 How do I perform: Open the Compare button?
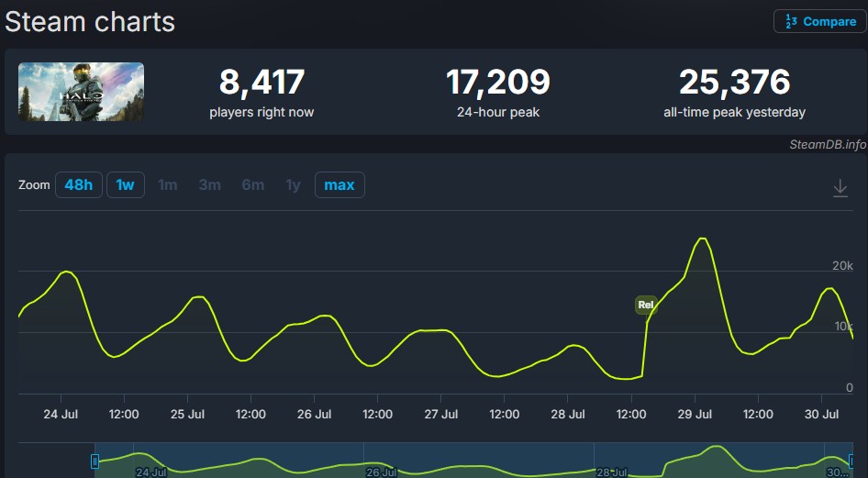(x=820, y=22)
